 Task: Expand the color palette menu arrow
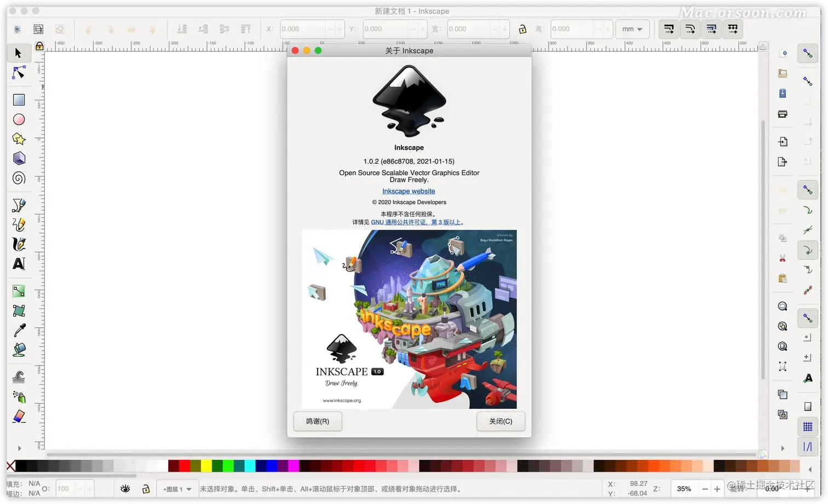coord(810,469)
